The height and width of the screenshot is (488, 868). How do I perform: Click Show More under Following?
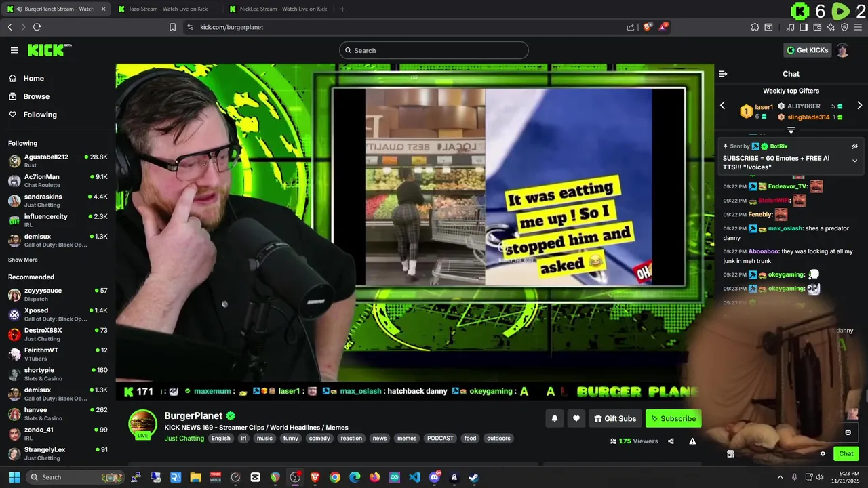[23, 260]
